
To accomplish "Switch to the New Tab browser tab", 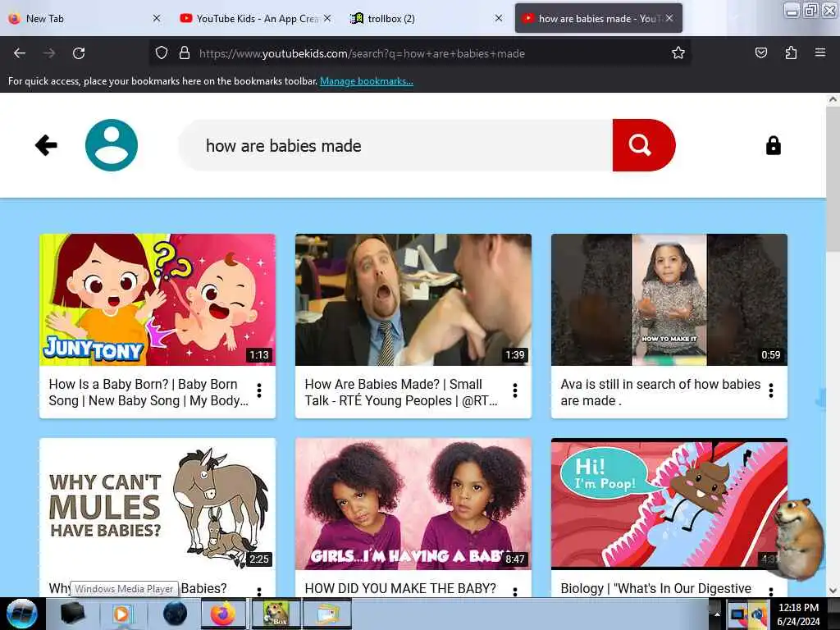I will (x=80, y=18).
